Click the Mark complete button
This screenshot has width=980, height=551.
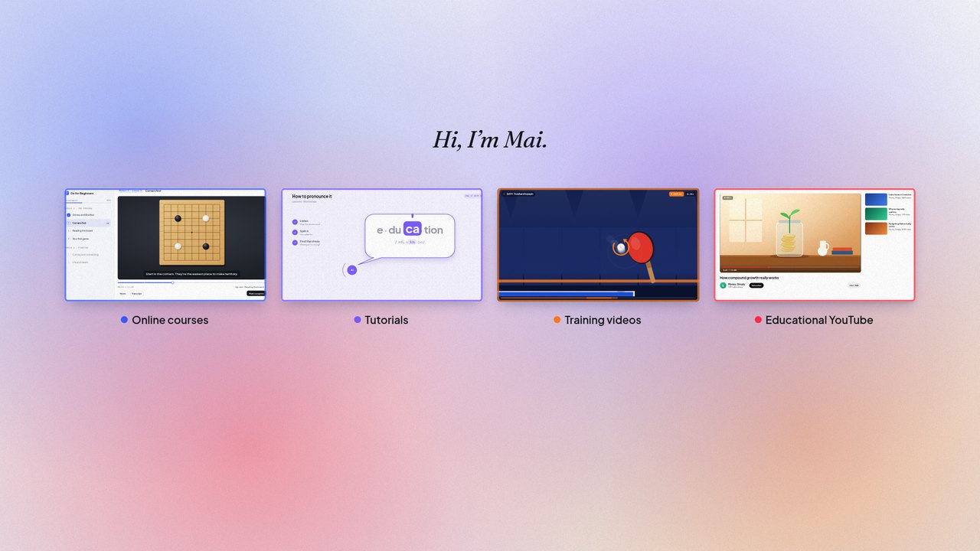(x=256, y=293)
